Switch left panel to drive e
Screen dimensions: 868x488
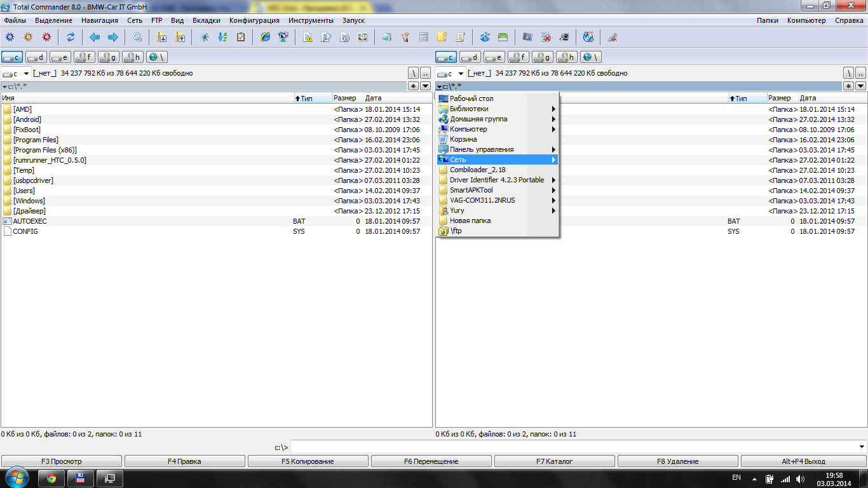coord(60,57)
